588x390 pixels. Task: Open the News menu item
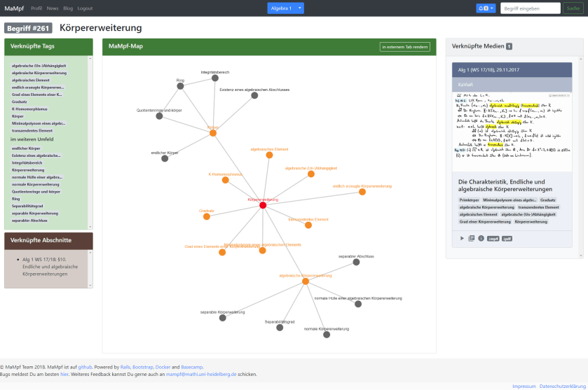[x=53, y=8]
